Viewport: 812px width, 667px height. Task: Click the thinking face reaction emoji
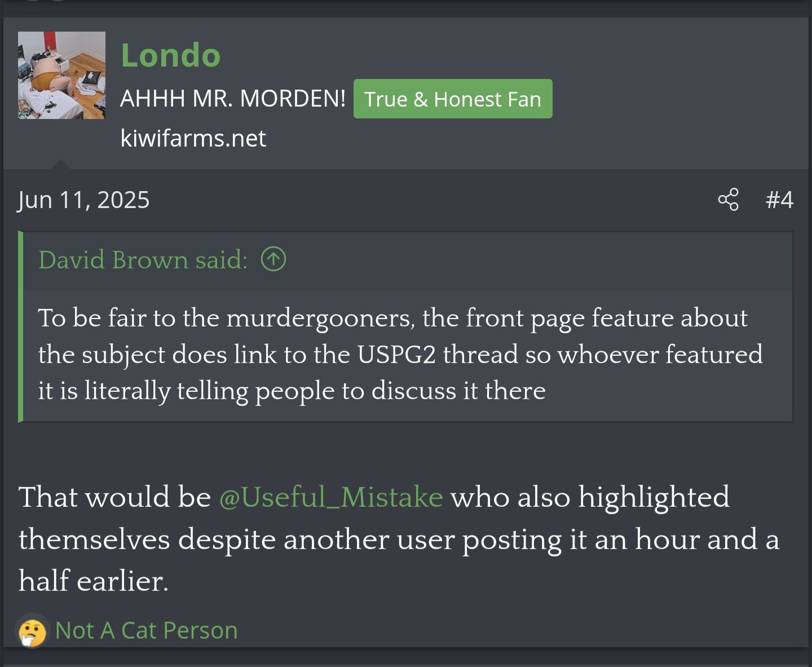click(x=32, y=631)
